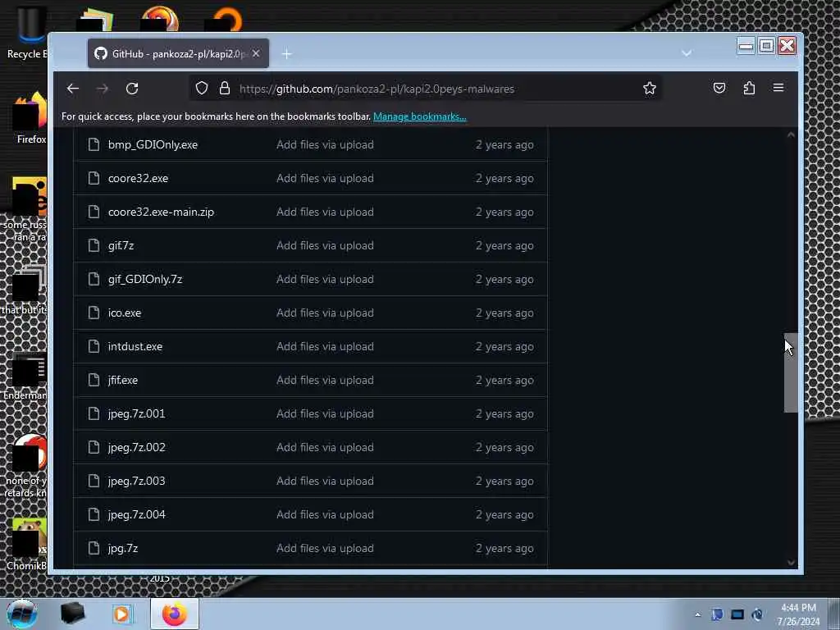This screenshot has height=630, width=840.
Task: Click the file icon beside coore32.exe
Action: pyautogui.click(x=94, y=178)
